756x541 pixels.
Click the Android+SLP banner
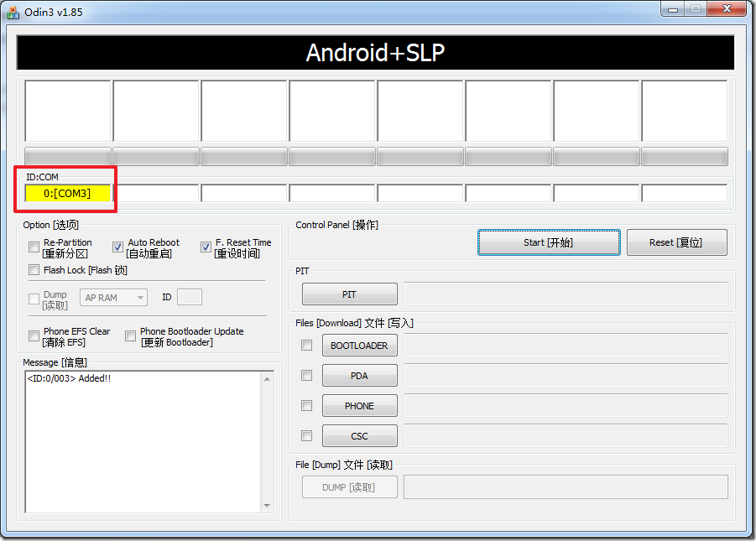click(x=375, y=53)
